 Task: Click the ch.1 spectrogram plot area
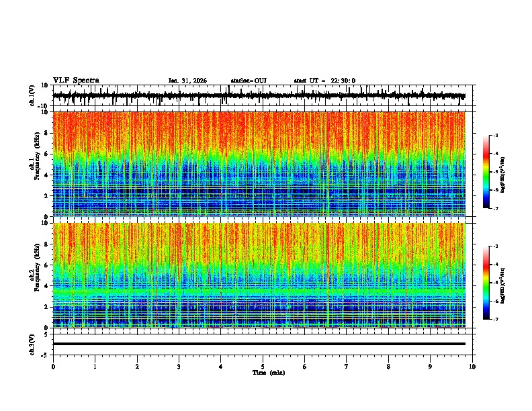tap(259, 164)
